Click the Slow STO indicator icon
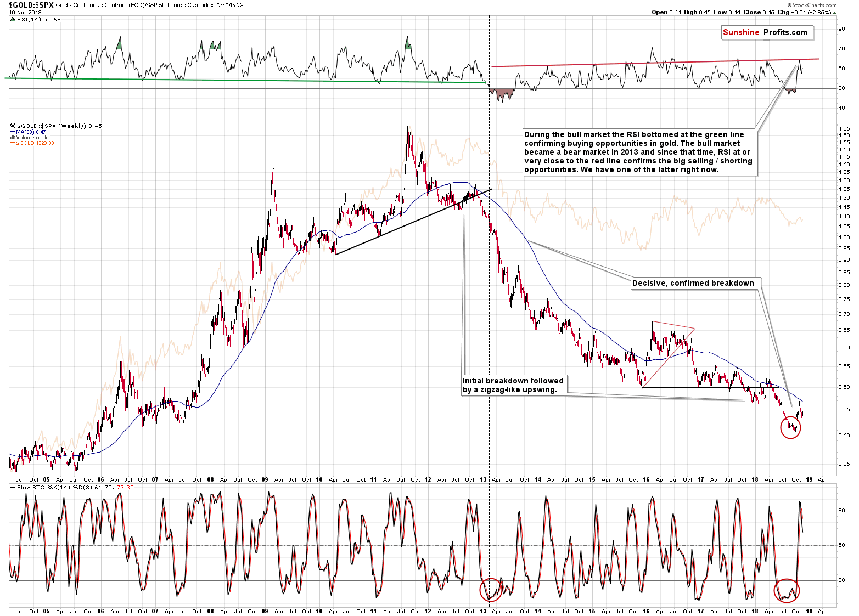 [14, 487]
